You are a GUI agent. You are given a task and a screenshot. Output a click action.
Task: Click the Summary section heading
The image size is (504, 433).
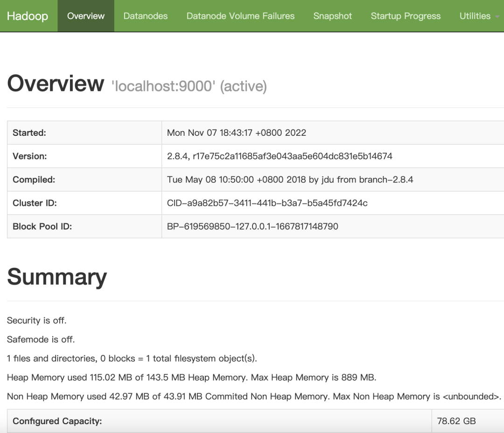(x=57, y=277)
